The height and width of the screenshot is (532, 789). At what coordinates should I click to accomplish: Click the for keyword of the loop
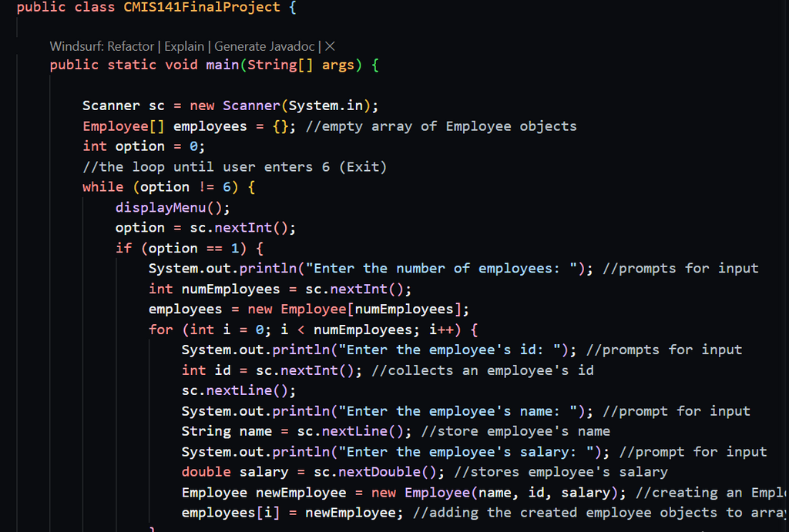(160, 330)
